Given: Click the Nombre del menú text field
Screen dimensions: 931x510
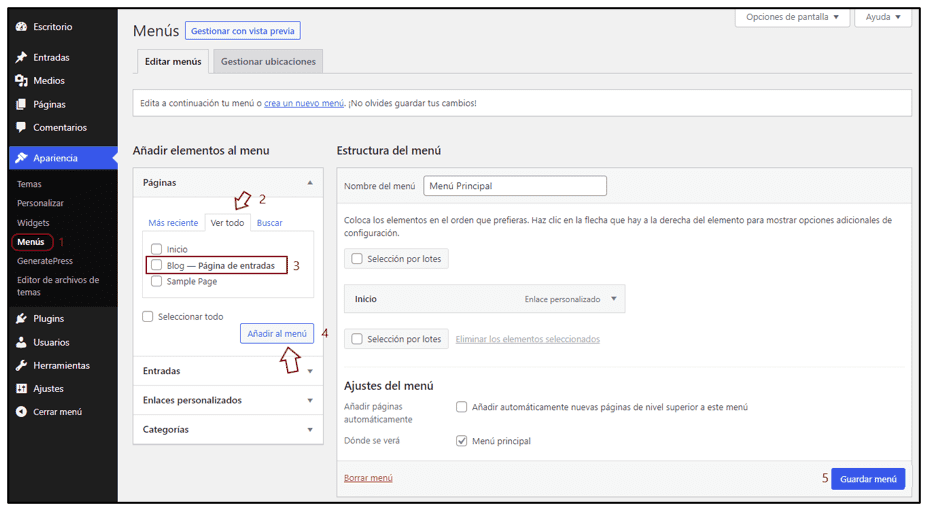Looking at the screenshot, I should click(515, 186).
